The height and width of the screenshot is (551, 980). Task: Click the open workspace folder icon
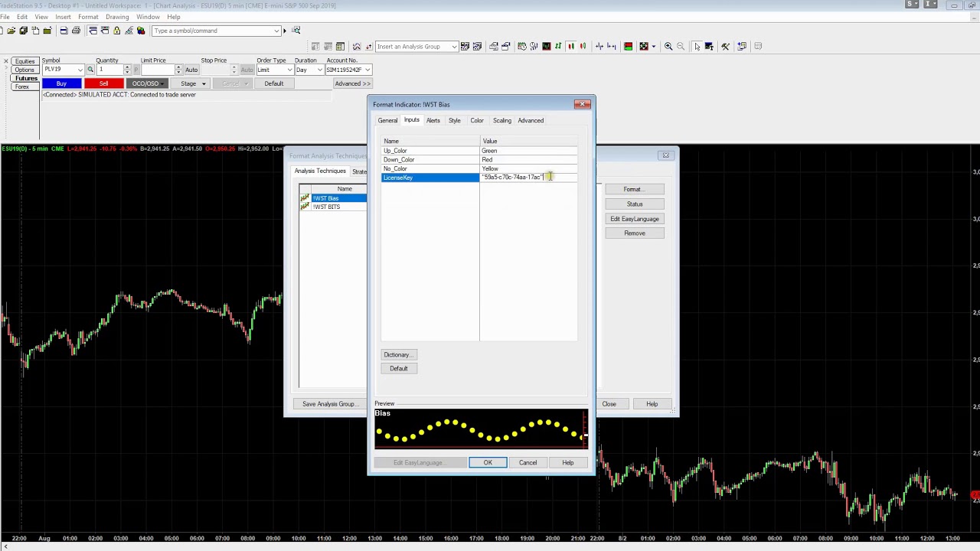(x=11, y=31)
